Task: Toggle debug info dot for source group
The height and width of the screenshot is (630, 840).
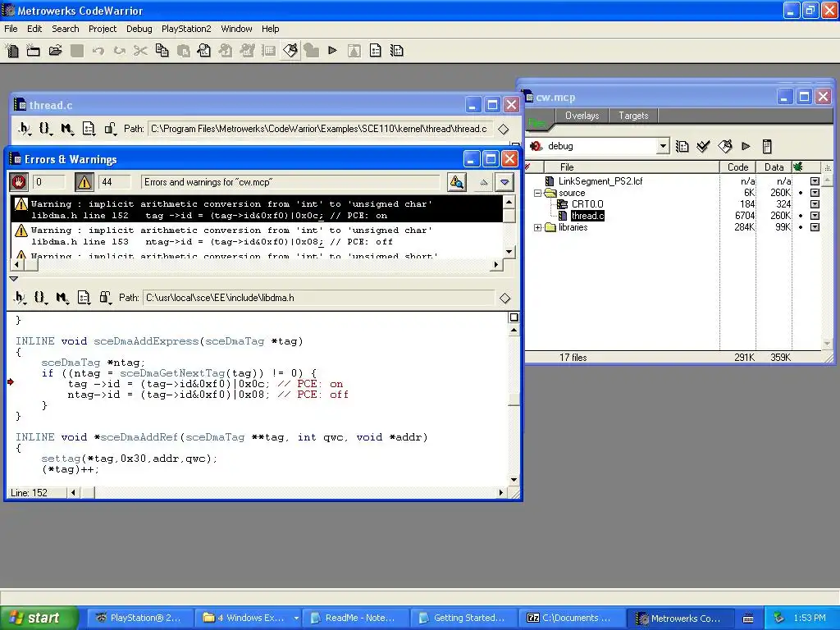Action: (801, 193)
